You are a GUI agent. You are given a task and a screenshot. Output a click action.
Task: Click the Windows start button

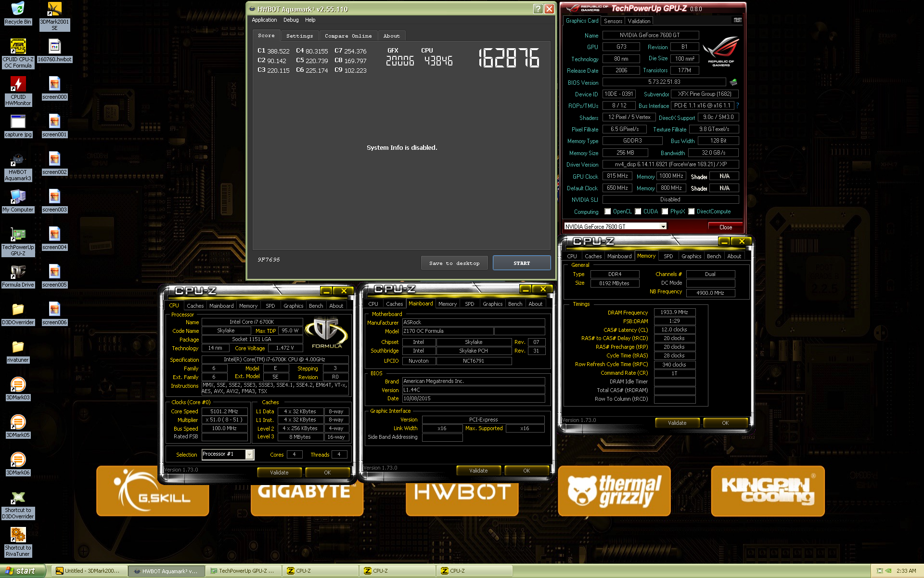(x=23, y=571)
